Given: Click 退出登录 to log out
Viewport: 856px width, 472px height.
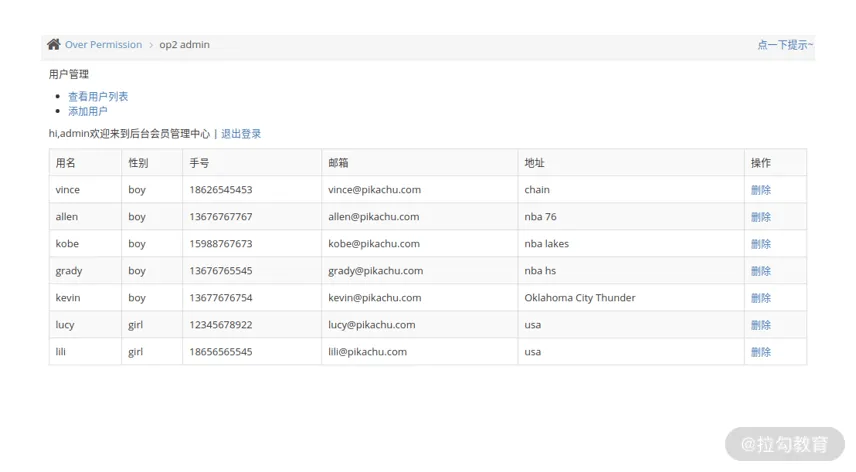Looking at the screenshot, I should (x=241, y=134).
